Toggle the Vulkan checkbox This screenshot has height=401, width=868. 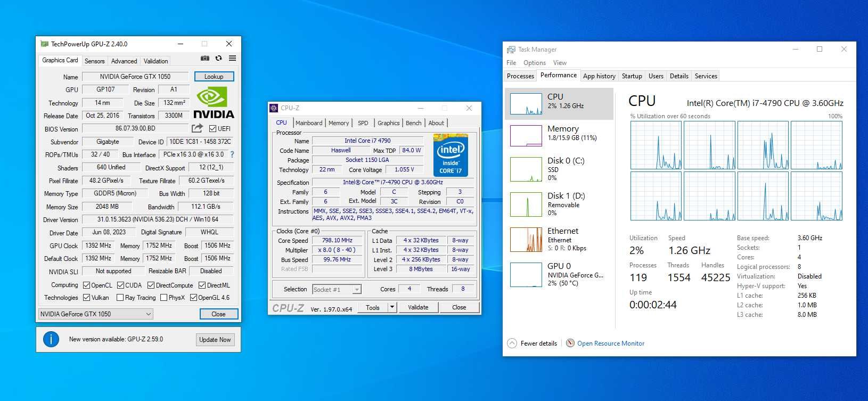point(86,297)
